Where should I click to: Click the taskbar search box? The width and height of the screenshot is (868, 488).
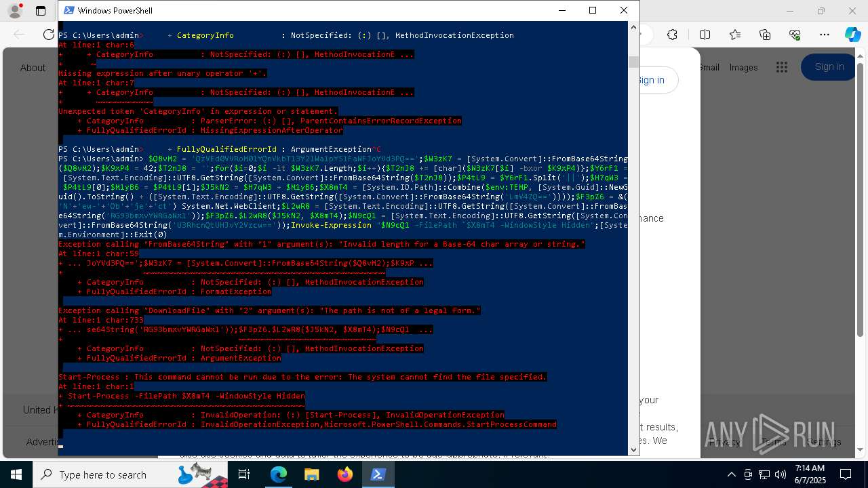pyautogui.click(x=130, y=474)
